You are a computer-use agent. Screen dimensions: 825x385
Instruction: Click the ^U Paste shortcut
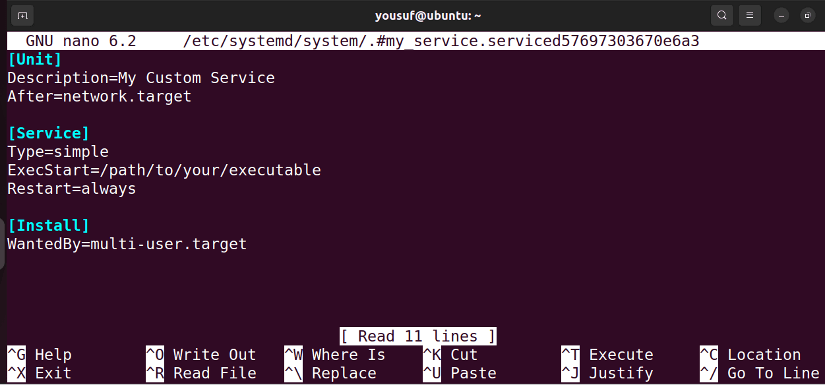(460, 373)
